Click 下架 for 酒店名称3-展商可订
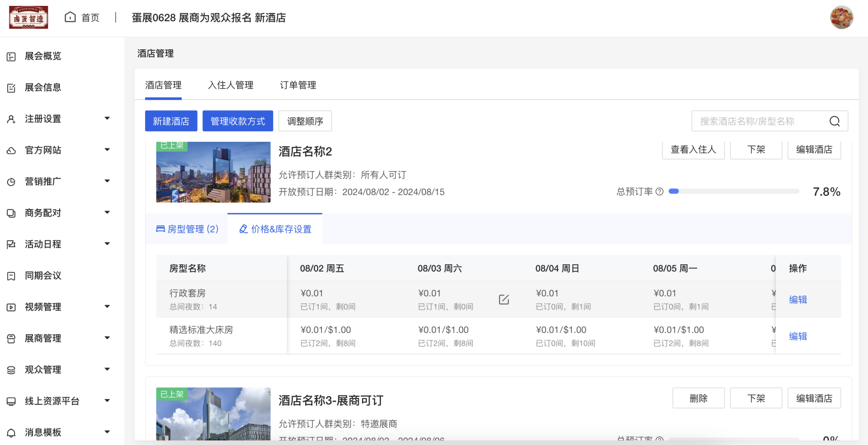This screenshot has width=868, height=445. pos(756,398)
